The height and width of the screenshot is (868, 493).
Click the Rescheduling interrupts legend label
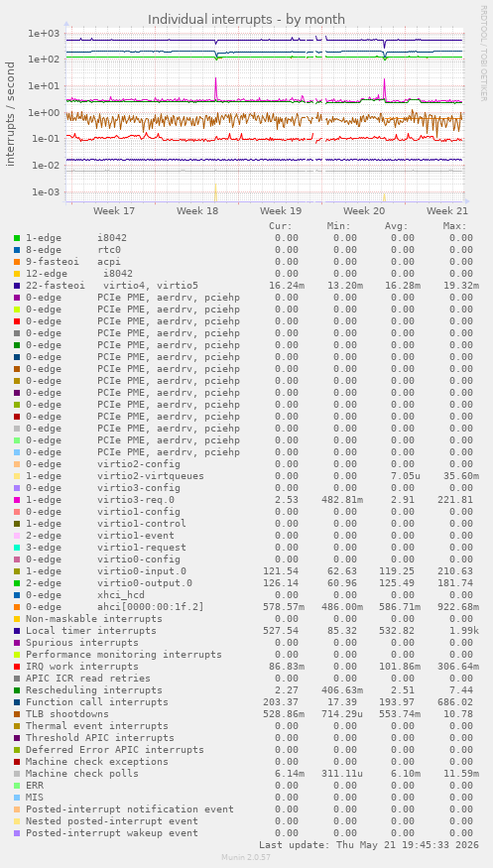(x=94, y=690)
